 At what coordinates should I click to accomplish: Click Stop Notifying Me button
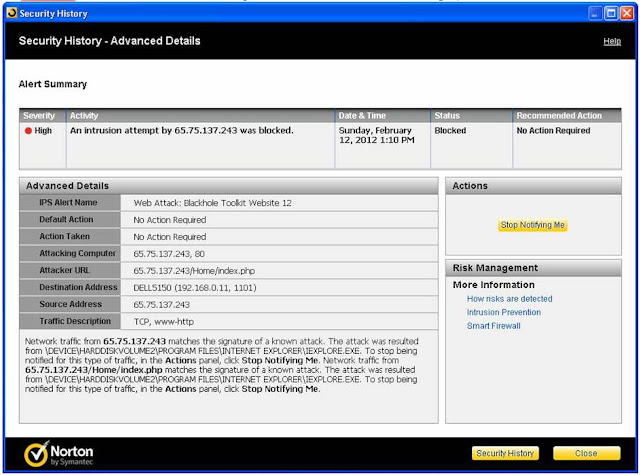[x=532, y=225]
